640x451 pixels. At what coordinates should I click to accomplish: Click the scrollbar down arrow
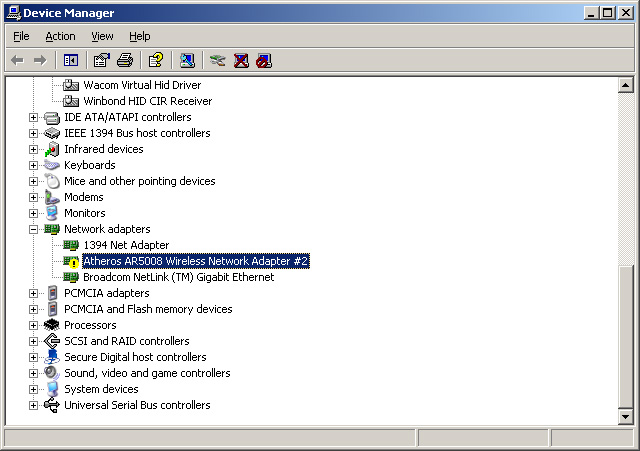tap(626, 417)
